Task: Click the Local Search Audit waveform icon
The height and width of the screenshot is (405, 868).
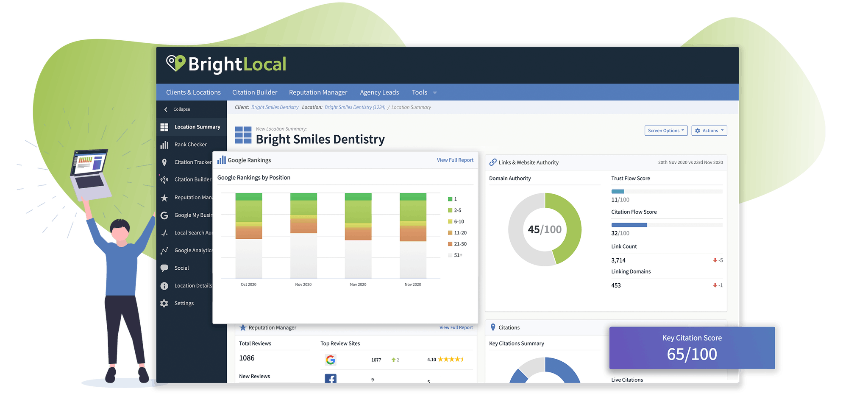Action: click(x=165, y=232)
